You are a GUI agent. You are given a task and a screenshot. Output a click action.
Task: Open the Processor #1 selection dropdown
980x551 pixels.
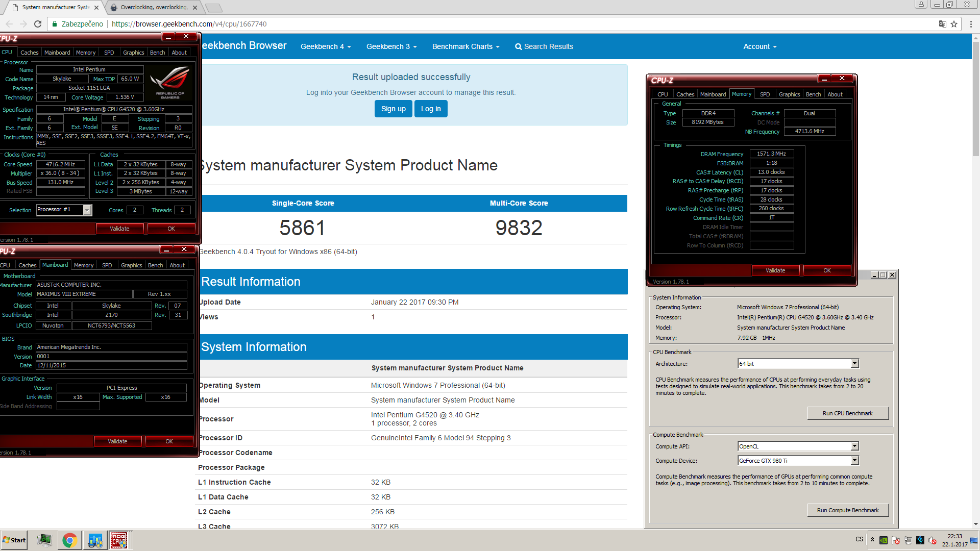tap(87, 210)
